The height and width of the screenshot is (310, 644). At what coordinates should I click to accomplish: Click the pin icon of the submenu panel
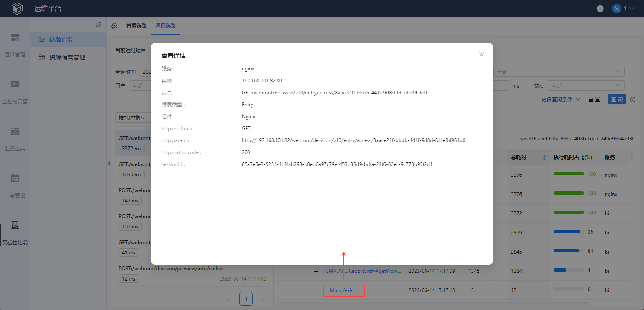[99, 25]
